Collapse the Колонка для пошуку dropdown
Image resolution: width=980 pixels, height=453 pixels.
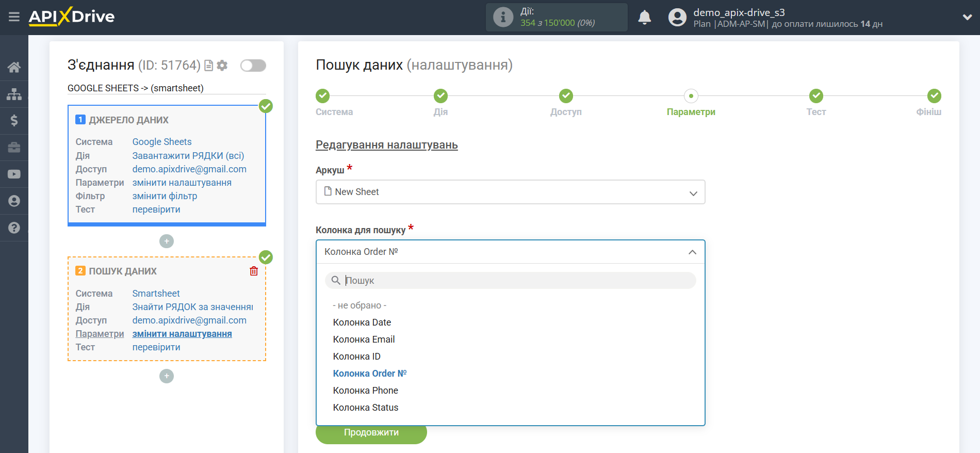(x=510, y=252)
